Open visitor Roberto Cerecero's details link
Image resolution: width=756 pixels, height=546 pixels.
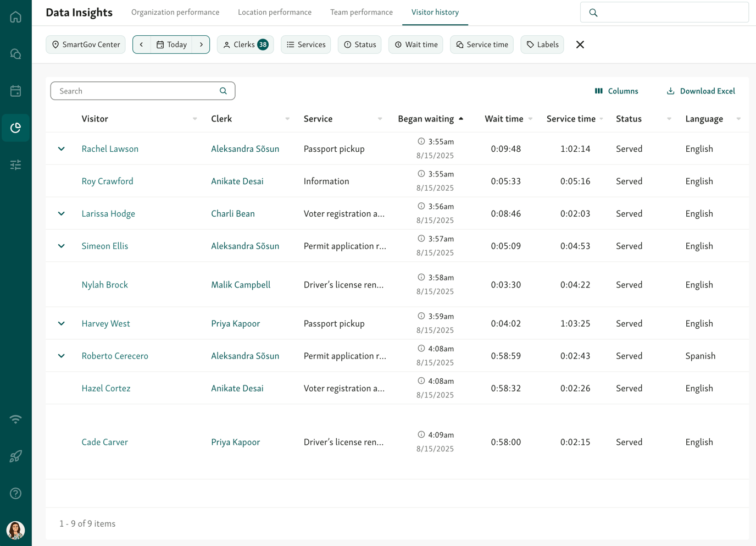point(115,356)
